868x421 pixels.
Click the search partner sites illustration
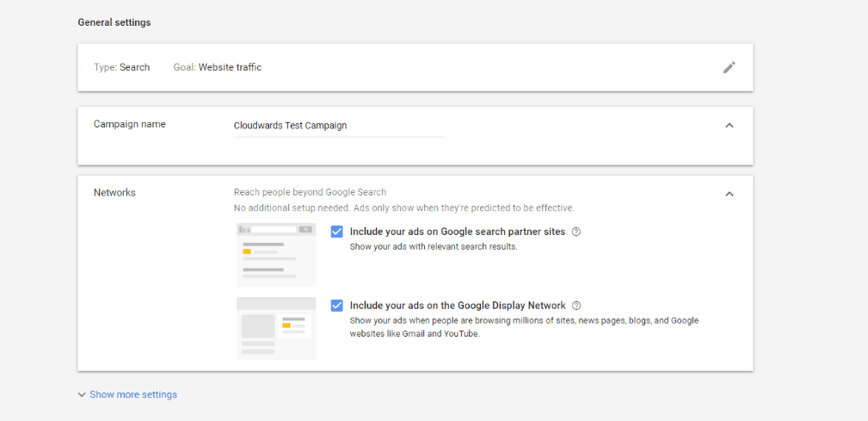tap(276, 254)
